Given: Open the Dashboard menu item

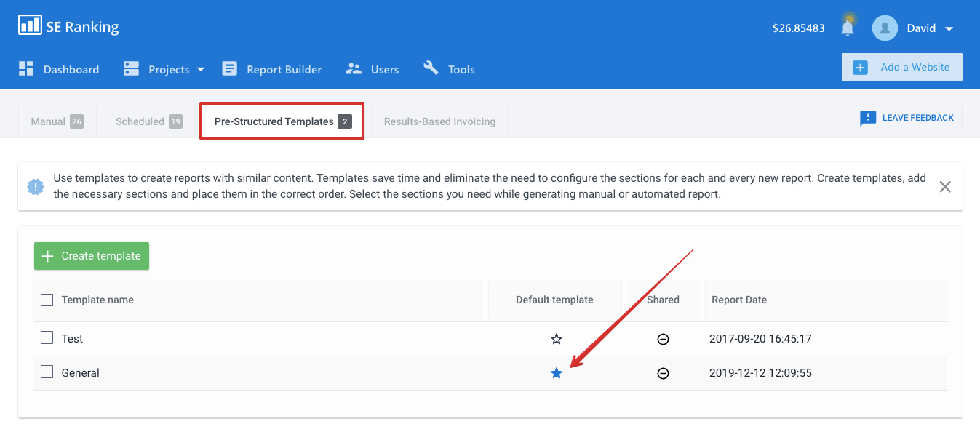Looking at the screenshot, I should pyautogui.click(x=59, y=69).
